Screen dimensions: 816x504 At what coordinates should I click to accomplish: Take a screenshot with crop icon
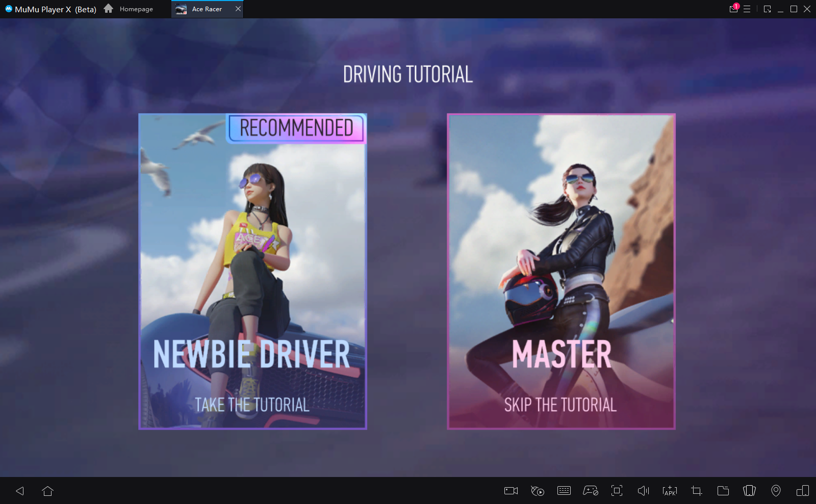point(697,491)
